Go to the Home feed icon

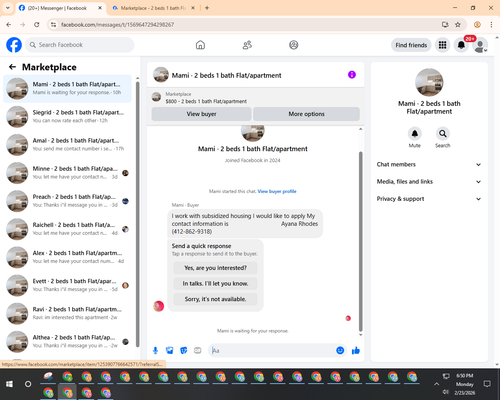[200, 45]
